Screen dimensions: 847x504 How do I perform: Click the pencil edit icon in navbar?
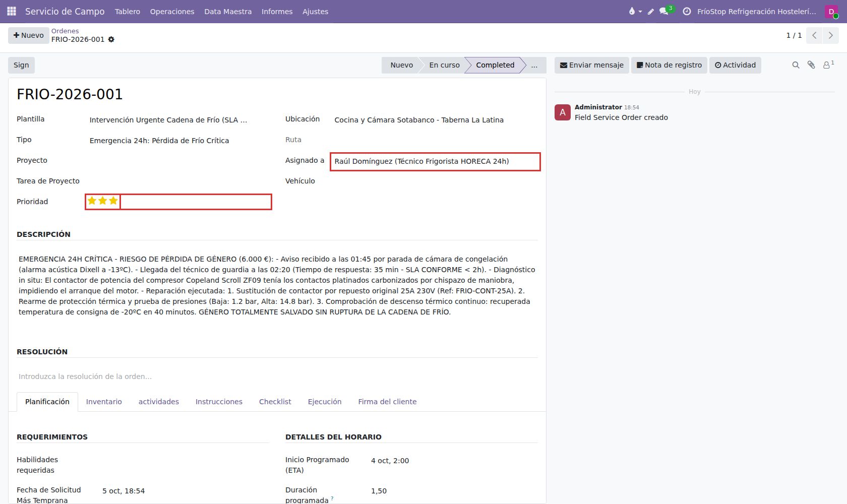pos(651,11)
